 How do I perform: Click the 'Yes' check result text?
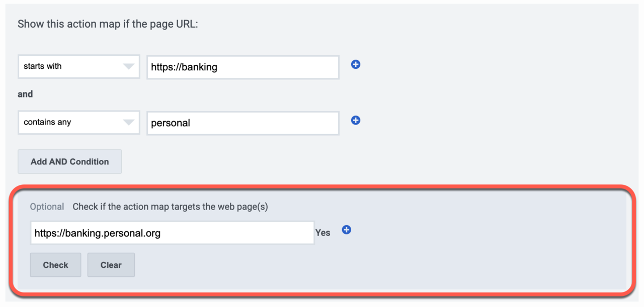[323, 233]
